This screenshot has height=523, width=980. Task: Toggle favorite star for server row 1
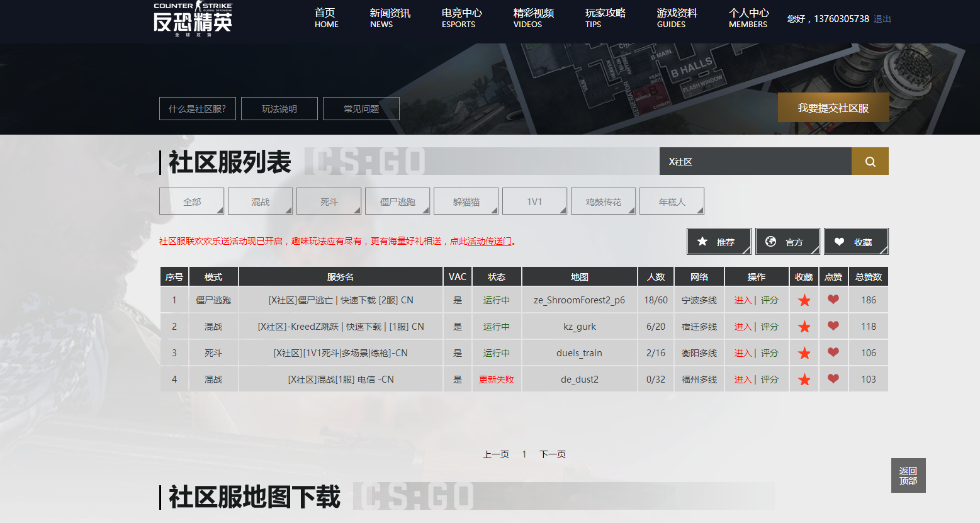tap(804, 300)
